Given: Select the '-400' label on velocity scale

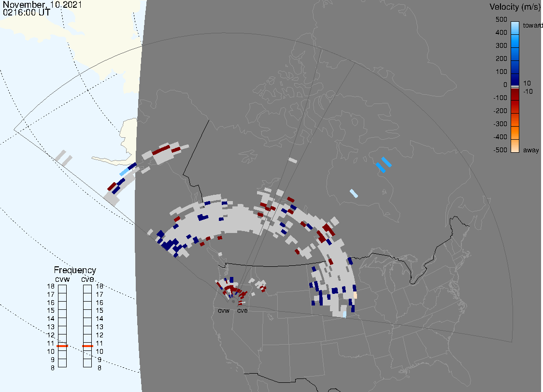Looking at the screenshot, I should (500, 137).
